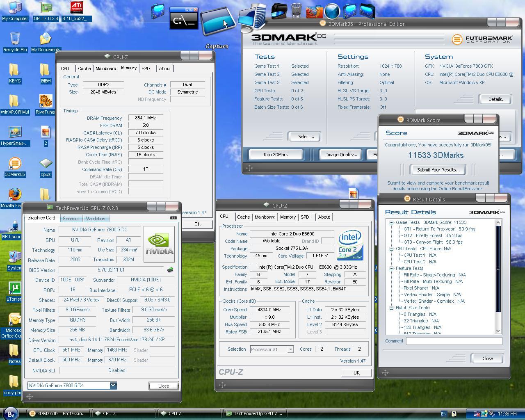525x420 pixels.
Task: Click OK in the lower CPU-Z window
Action: click(356, 372)
